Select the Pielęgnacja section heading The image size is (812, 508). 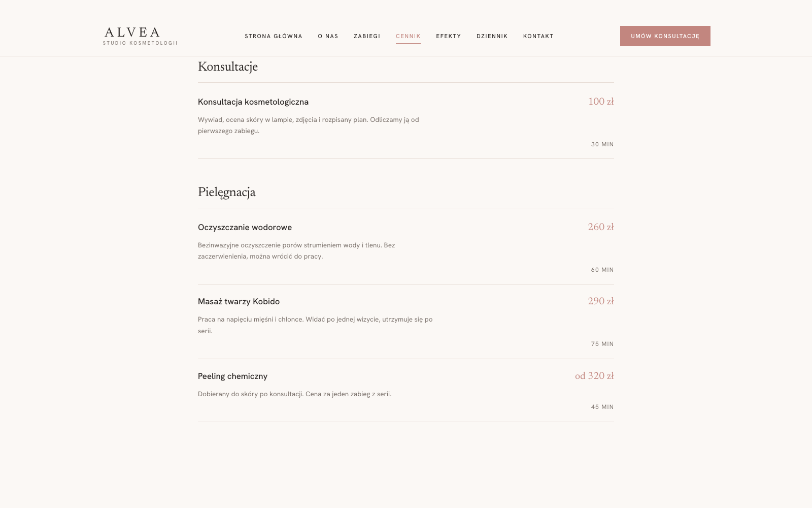pos(227,192)
